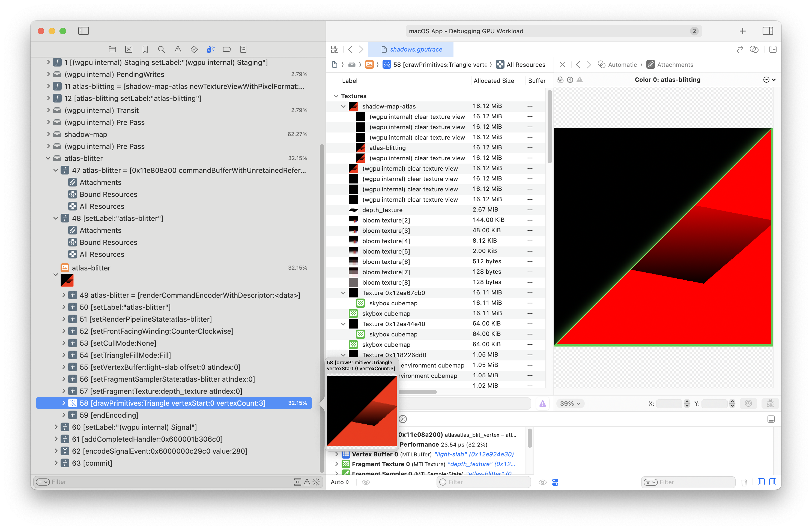The image size is (812, 530).
Task: Open the Auto variables scope selector
Action: pos(340,482)
